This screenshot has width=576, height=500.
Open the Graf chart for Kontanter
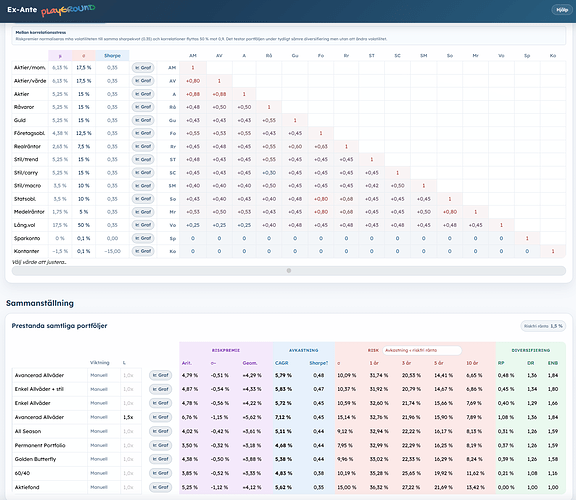click(143, 251)
